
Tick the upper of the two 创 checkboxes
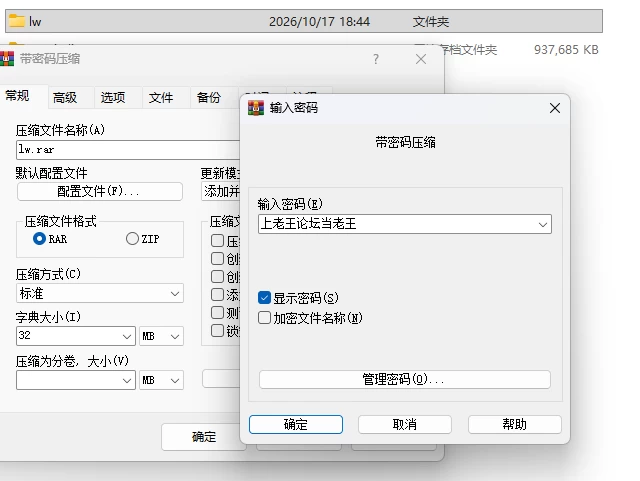pyautogui.click(x=218, y=258)
